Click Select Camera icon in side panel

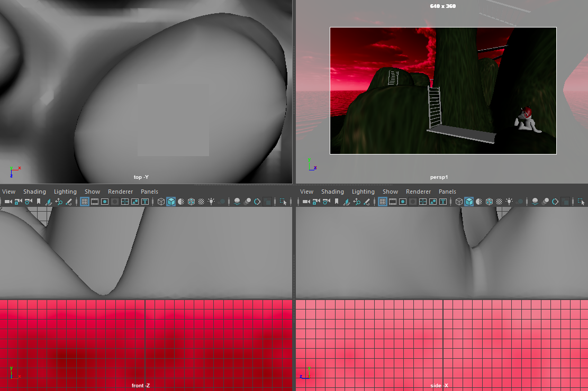[306, 202]
